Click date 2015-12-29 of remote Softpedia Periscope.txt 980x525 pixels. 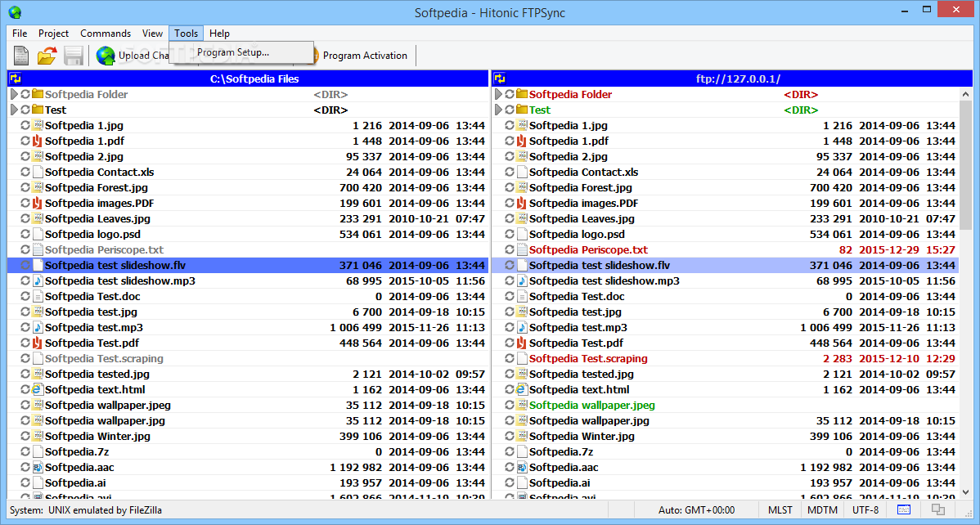coord(889,250)
